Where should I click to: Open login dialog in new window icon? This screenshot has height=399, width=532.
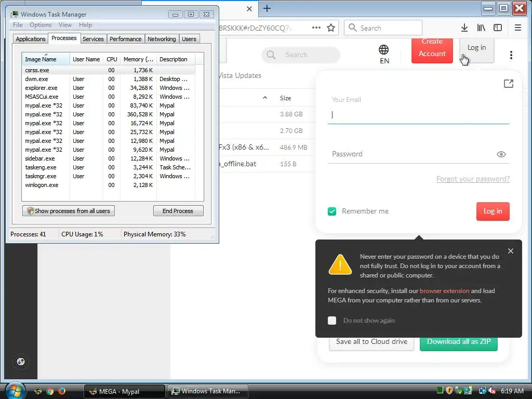coord(508,84)
